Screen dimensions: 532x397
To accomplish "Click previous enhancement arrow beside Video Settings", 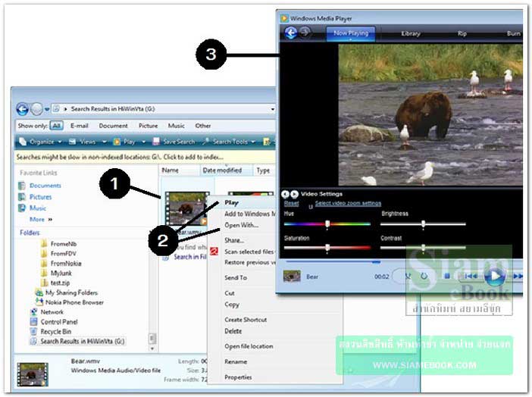I will coord(286,194).
